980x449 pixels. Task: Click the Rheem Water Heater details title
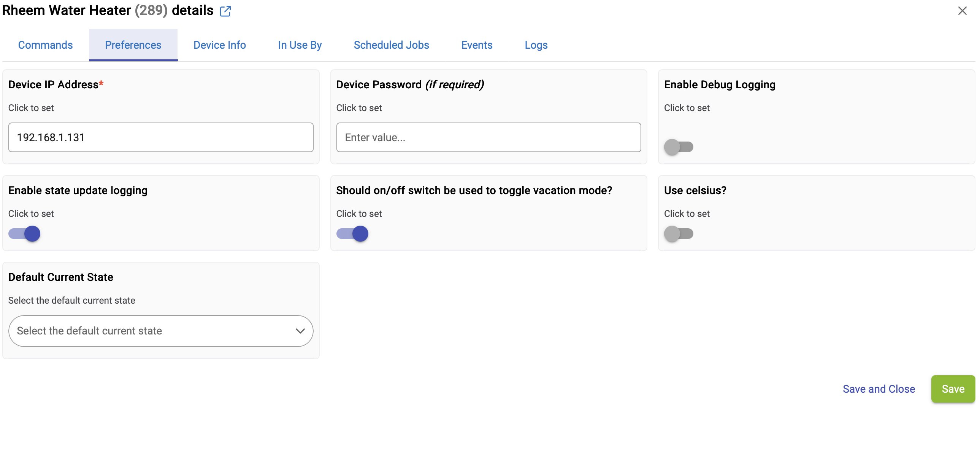point(108,10)
